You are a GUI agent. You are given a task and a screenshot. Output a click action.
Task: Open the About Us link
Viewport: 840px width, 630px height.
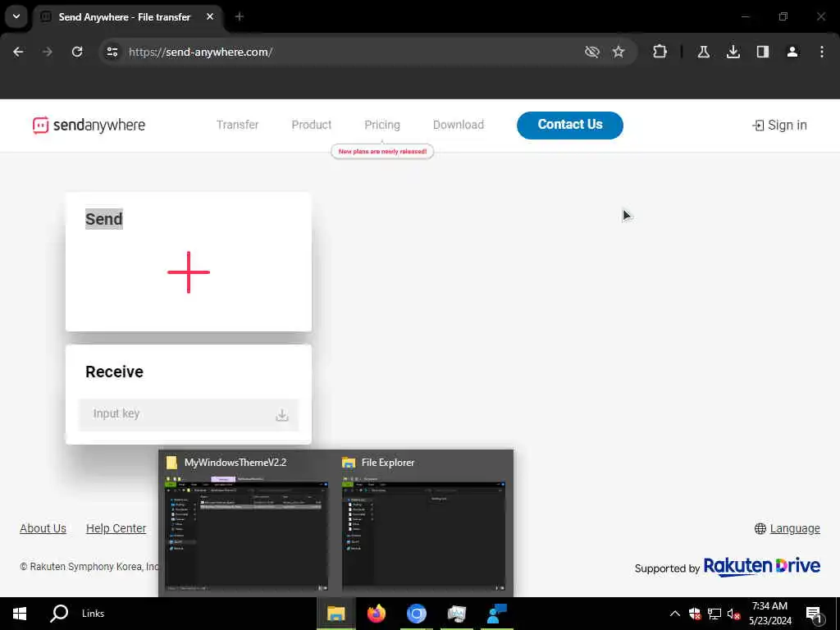click(43, 528)
